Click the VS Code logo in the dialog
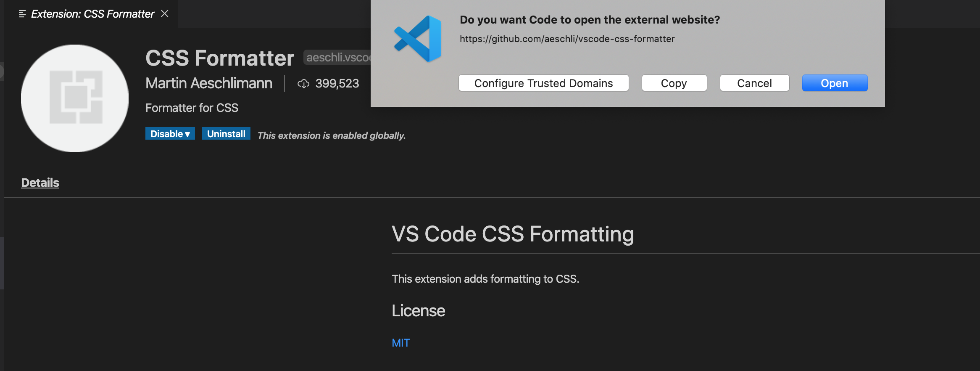The width and height of the screenshot is (980, 371). coord(418,39)
